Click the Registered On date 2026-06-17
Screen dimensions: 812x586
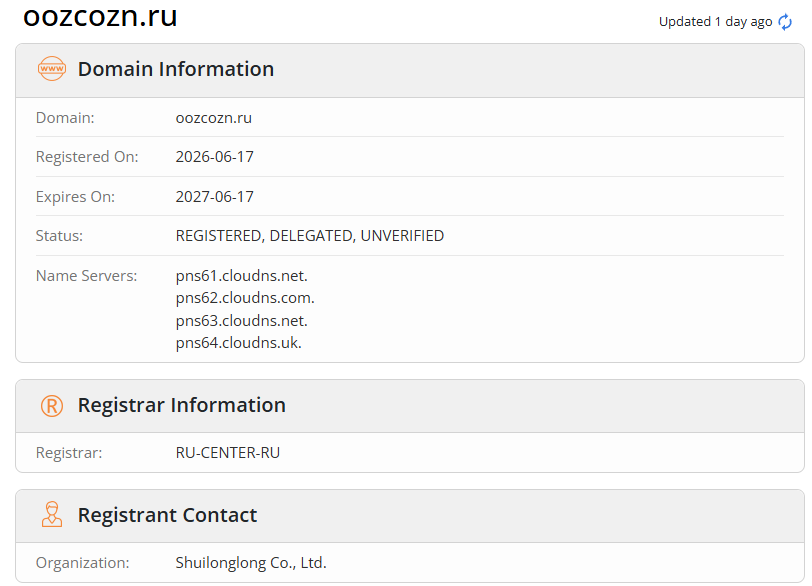(214, 157)
